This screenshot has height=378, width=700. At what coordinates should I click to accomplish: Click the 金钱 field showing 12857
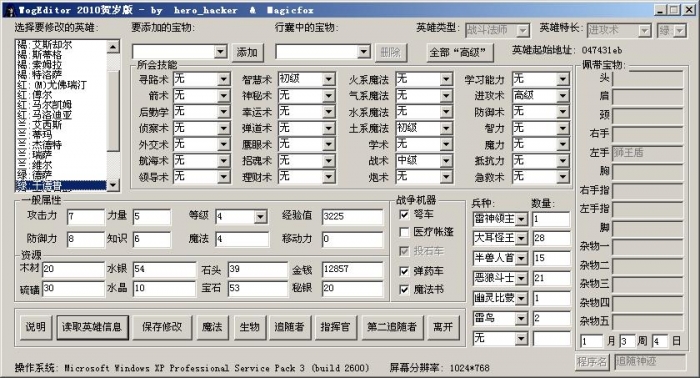(x=352, y=270)
